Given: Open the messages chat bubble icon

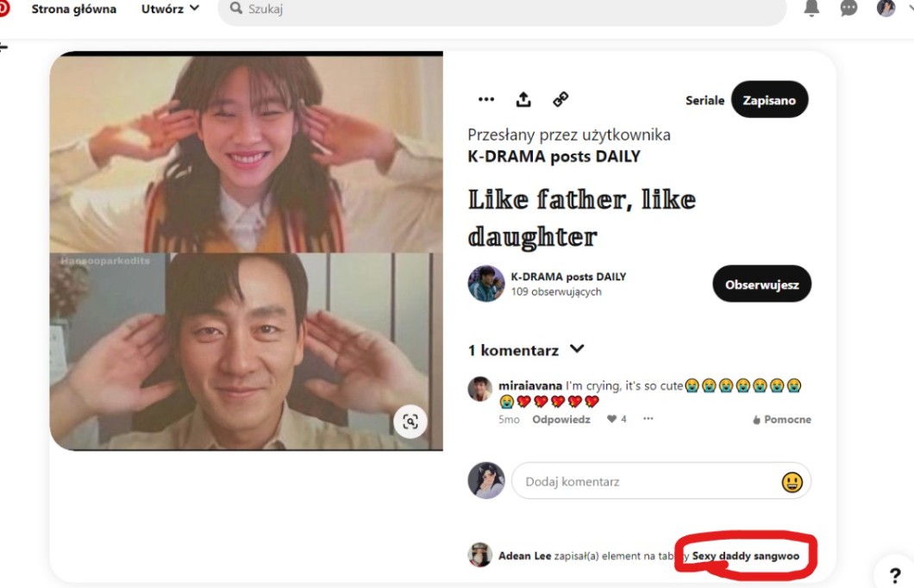Looking at the screenshot, I should tap(848, 9).
